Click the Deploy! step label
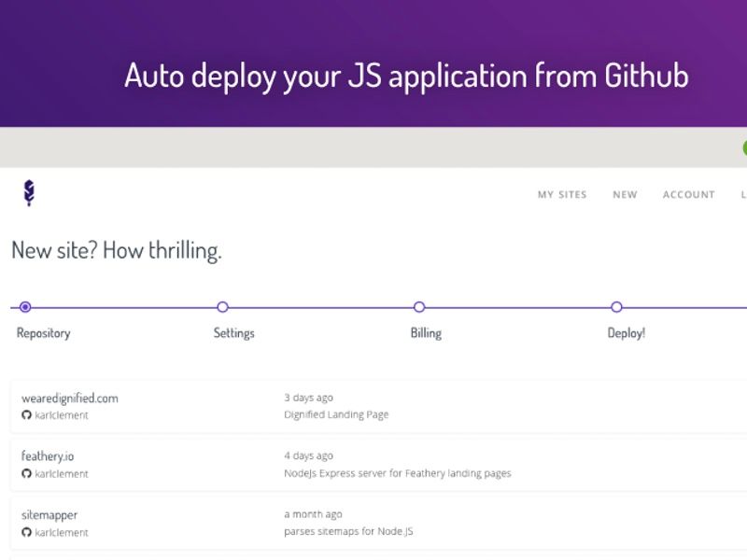The height and width of the screenshot is (560, 747). point(627,333)
